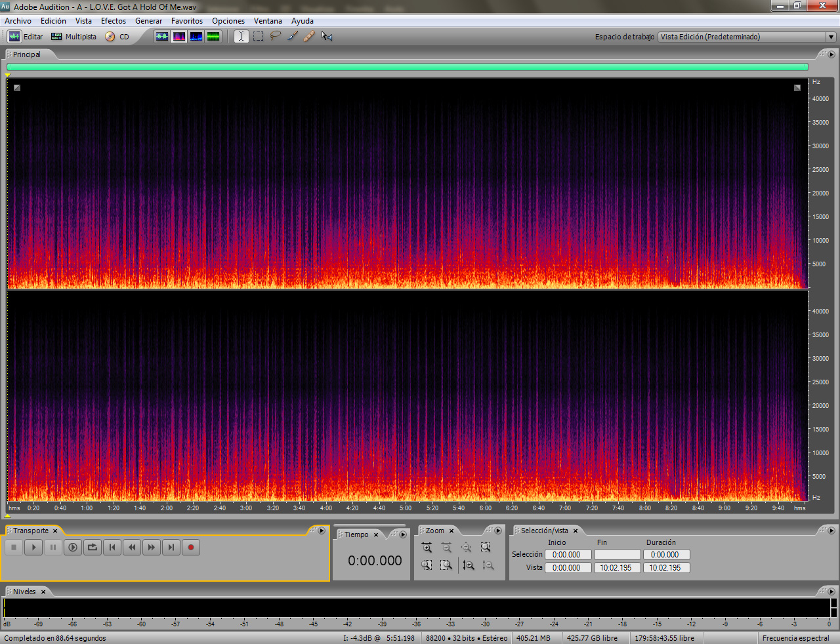Screen dimensions: 840x644
Task: Open the Favoritos menu
Action: (187, 21)
